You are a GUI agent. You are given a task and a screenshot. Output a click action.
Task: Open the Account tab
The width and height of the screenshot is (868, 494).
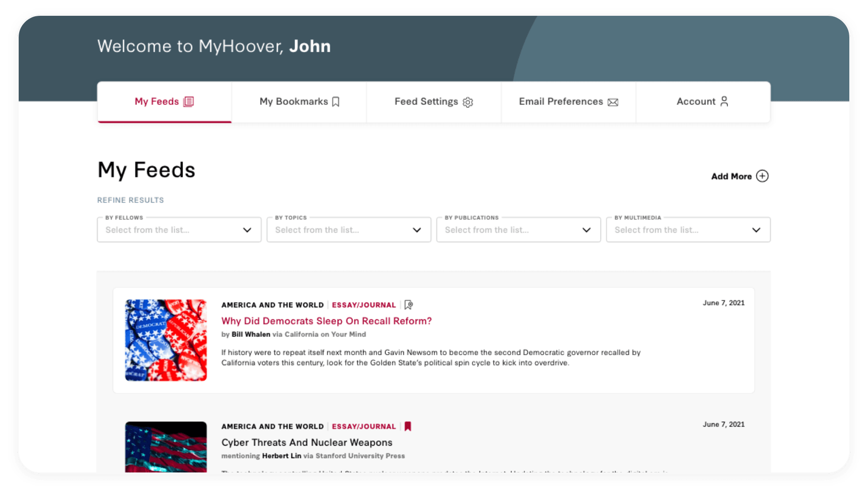pos(703,101)
